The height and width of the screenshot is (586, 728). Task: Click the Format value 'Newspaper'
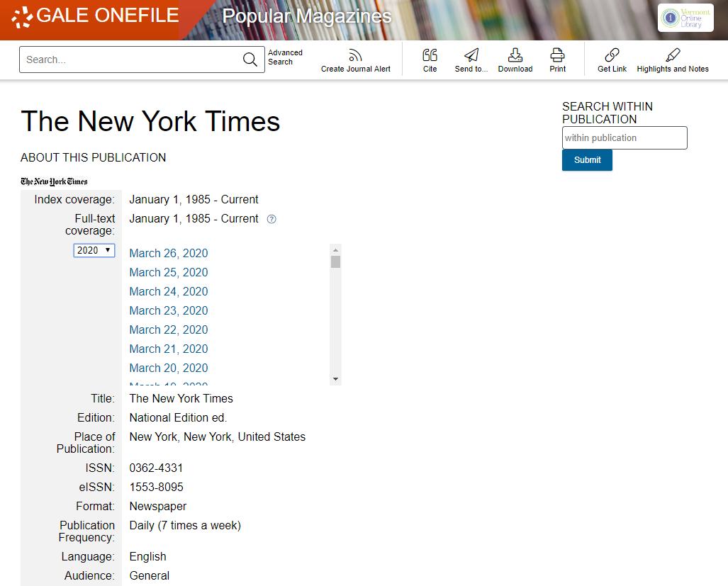[158, 507]
